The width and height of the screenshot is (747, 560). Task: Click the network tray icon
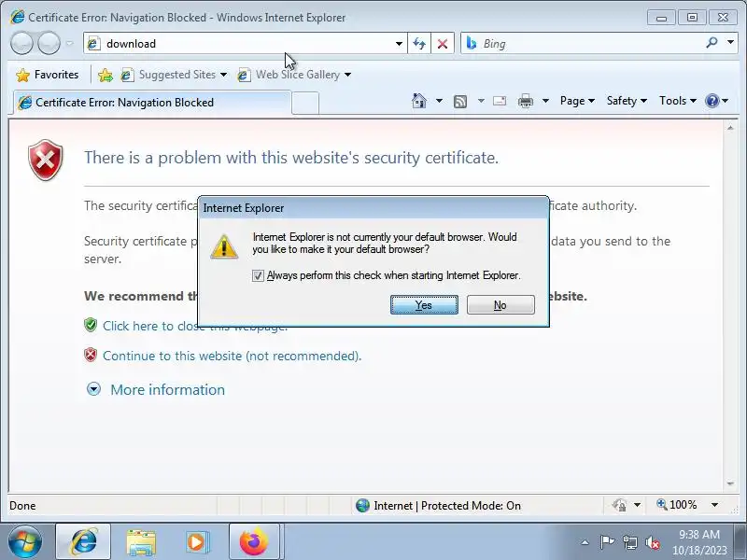pos(629,542)
